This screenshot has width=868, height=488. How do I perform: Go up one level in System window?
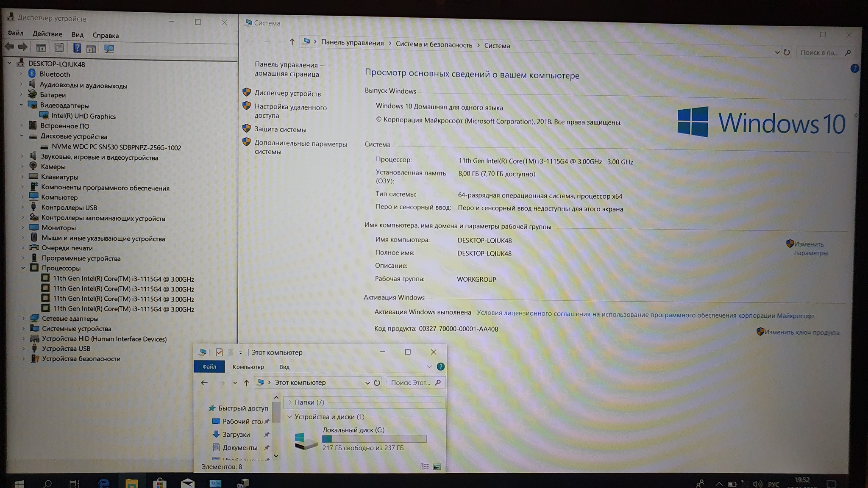[x=292, y=42]
